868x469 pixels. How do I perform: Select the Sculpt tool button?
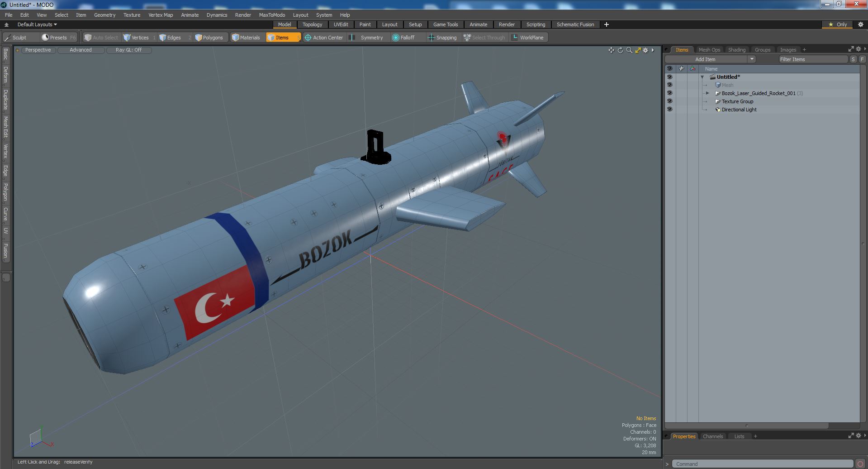[x=20, y=38]
